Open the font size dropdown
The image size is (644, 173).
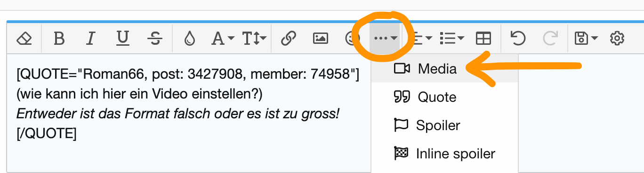tap(255, 39)
